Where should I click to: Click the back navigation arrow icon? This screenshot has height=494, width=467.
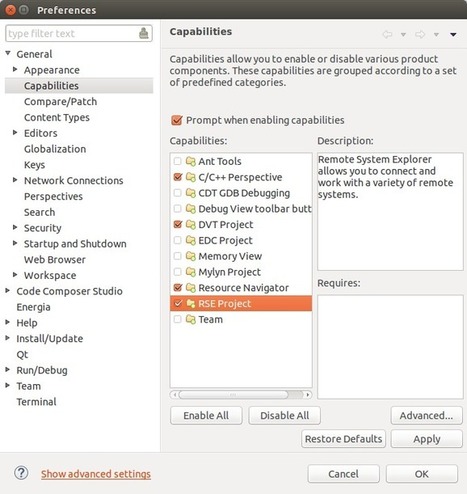(387, 34)
